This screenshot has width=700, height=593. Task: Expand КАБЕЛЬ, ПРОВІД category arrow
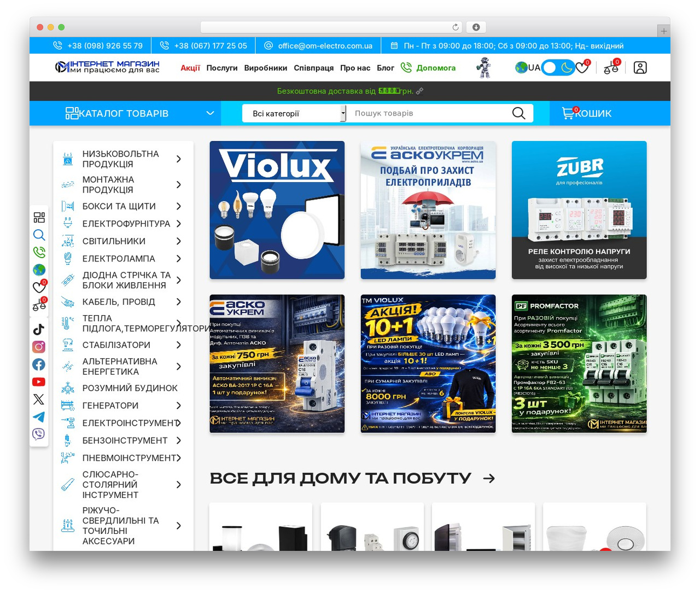point(179,302)
